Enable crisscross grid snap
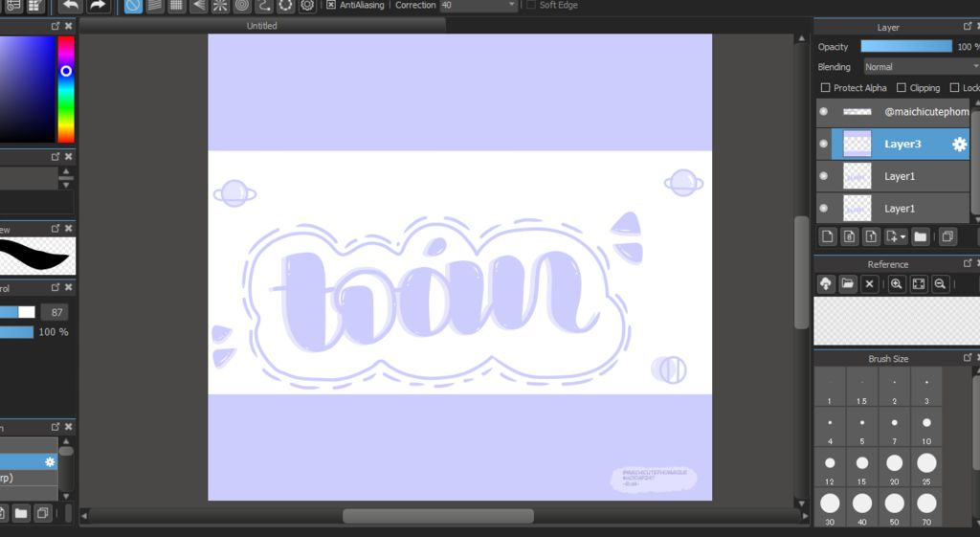Image resolution: width=980 pixels, height=537 pixels. click(176, 6)
